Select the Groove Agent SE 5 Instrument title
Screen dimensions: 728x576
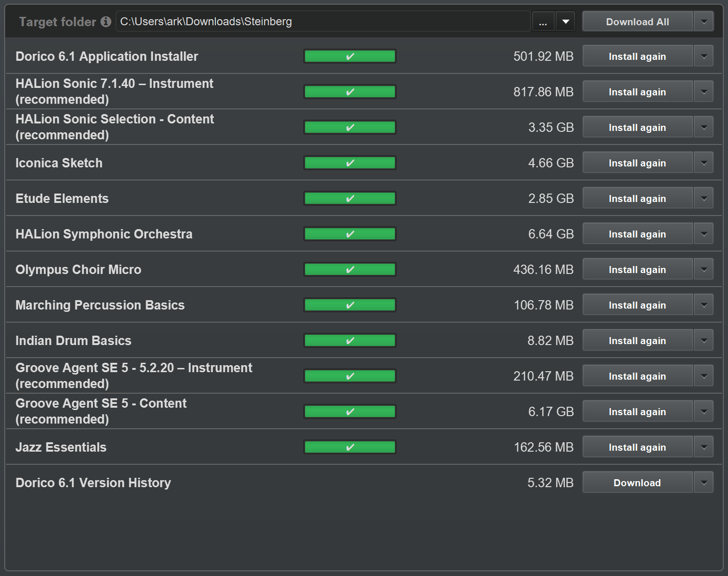(134, 375)
